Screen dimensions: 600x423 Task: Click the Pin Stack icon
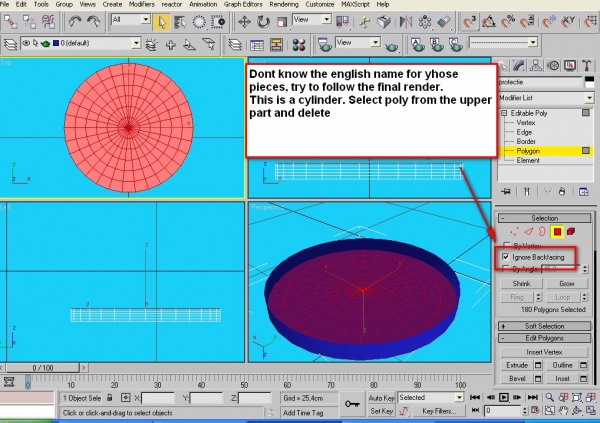coord(506,191)
